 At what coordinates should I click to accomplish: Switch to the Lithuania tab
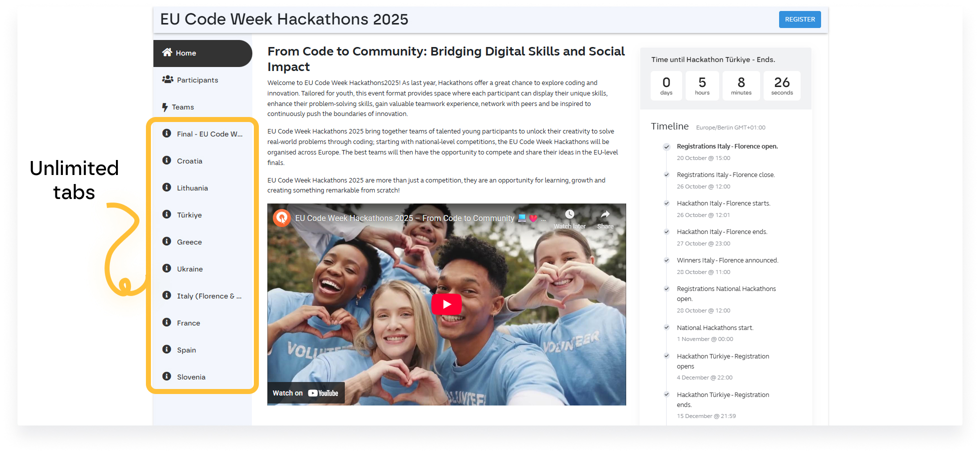pos(192,188)
